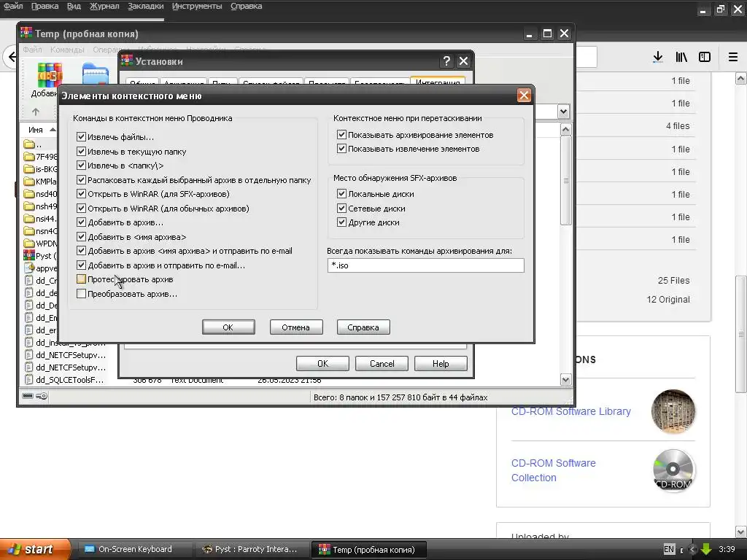747x560 pixels.
Task: Toggle 'Извлечь файлы...' checkbox
Action: click(81, 137)
